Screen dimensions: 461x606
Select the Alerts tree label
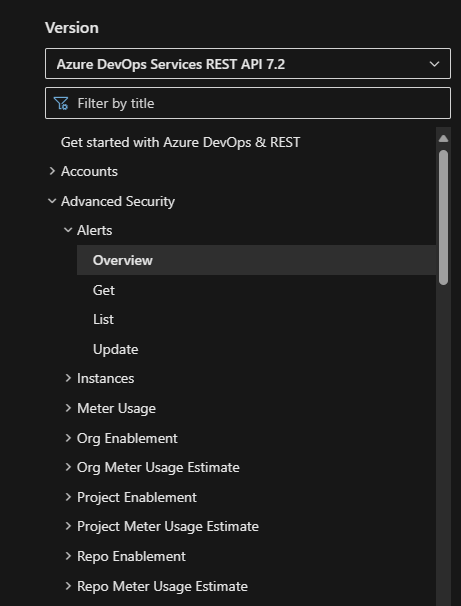(95, 230)
